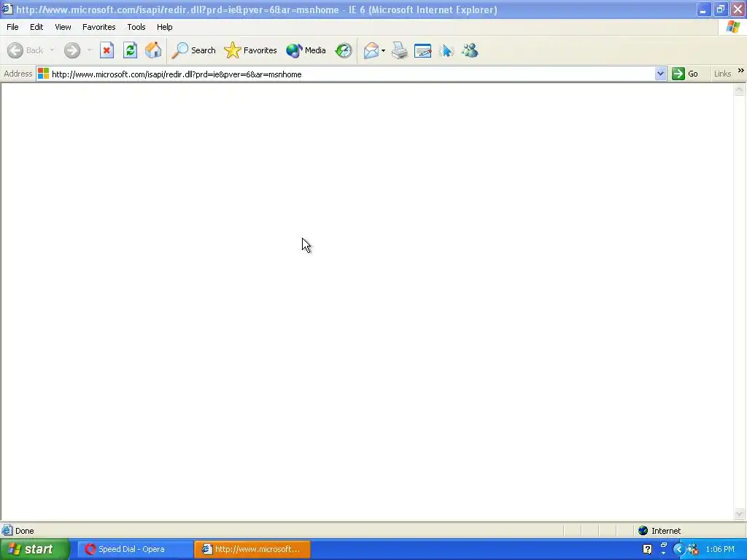
Task: Expand hidden tray icons with the round arrow
Action: point(679,550)
